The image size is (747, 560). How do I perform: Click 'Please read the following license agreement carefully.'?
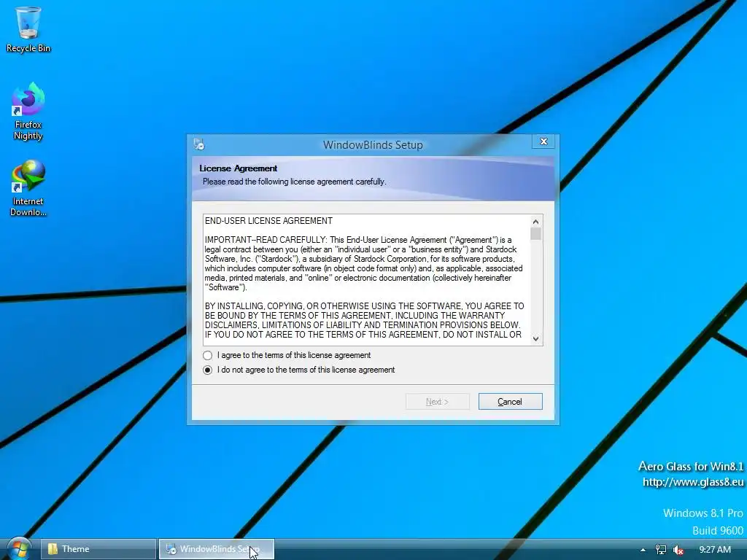pyautogui.click(x=294, y=182)
